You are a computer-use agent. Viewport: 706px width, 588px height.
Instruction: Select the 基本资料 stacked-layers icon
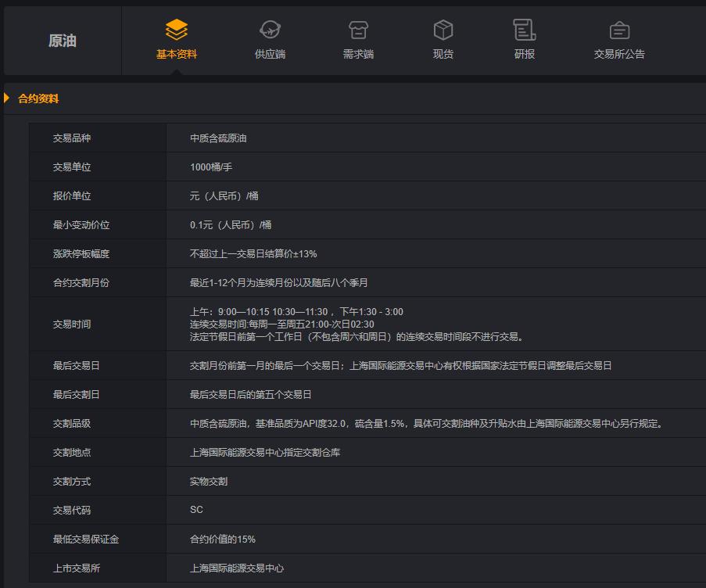click(x=176, y=30)
